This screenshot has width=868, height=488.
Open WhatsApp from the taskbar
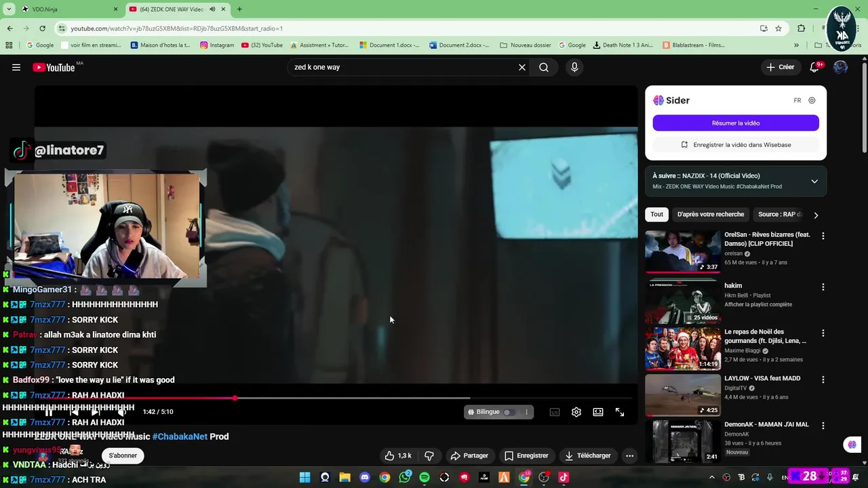405,477
